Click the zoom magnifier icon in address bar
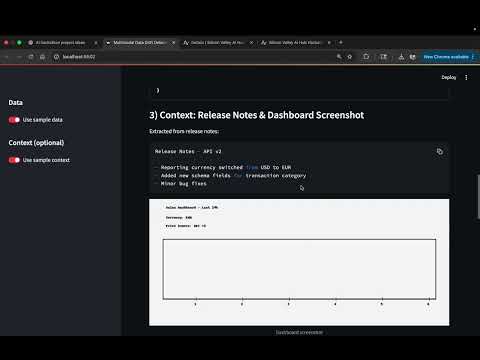Image resolution: width=480 pixels, height=360 pixels. pyautogui.click(x=339, y=57)
